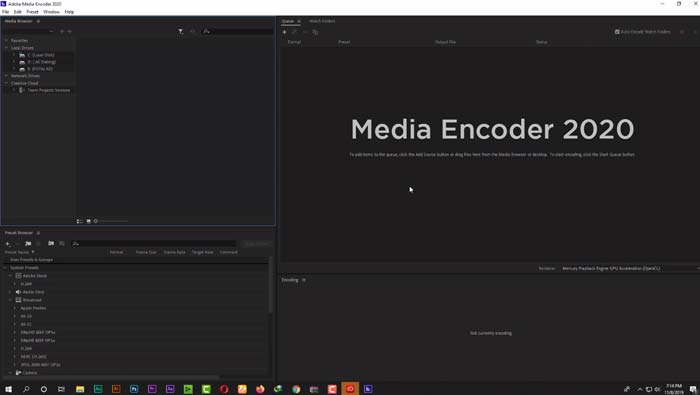The width and height of the screenshot is (700, 395).
Task: Click the Preset Settings icon in Preset Browser
Action: coord(28,244)
